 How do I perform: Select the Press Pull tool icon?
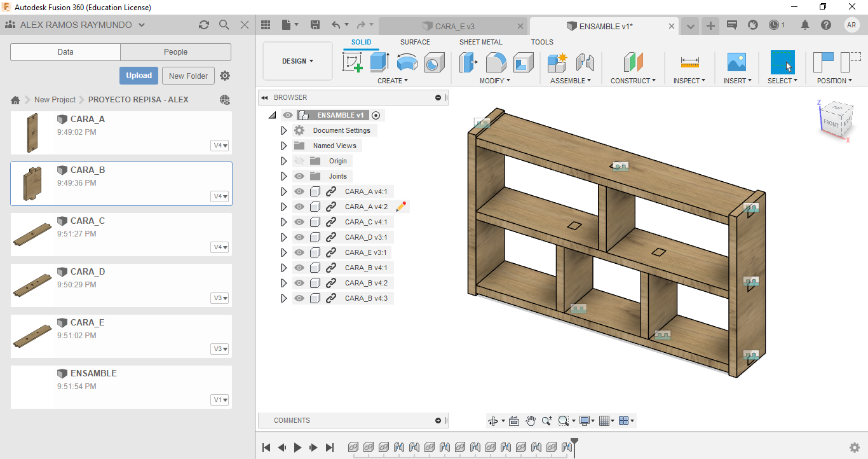click(469, 62)
